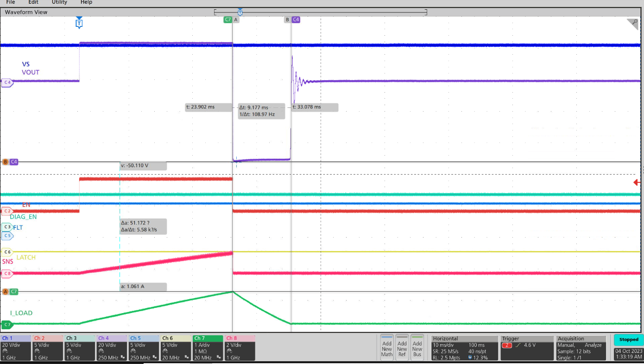Click the Add New Math button
644x364 pixels.
pos(387,348)
